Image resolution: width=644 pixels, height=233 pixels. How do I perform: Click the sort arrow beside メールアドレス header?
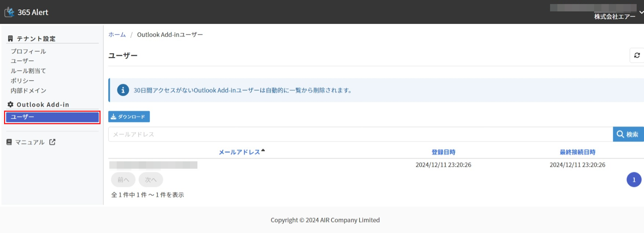click(263, 150)
